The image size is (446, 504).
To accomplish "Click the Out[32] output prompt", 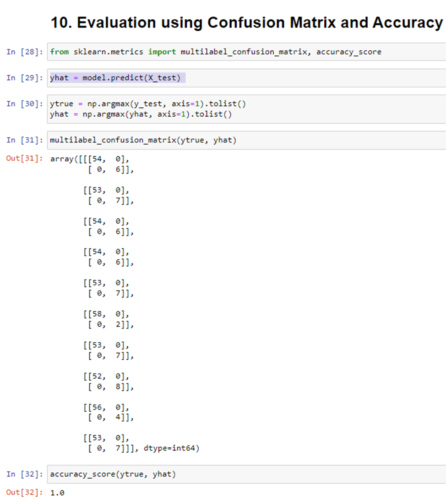I will point(24,493).
